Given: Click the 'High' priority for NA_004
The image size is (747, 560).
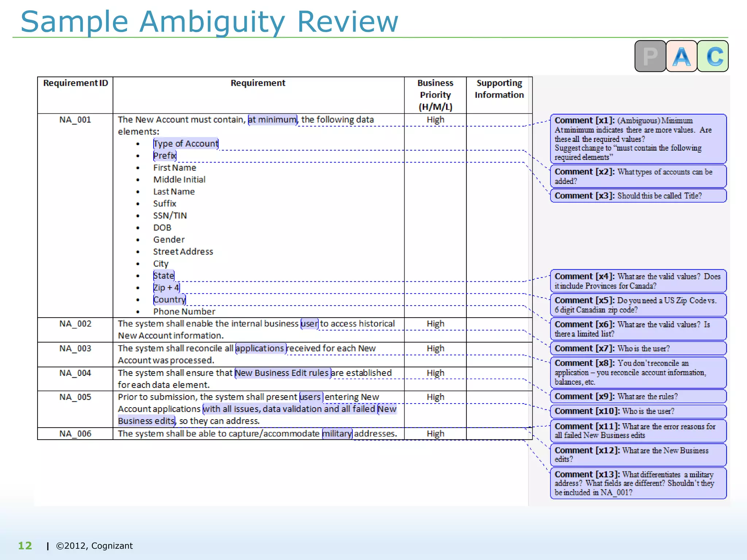Looking at the screenshot, I should click(436, 373).
